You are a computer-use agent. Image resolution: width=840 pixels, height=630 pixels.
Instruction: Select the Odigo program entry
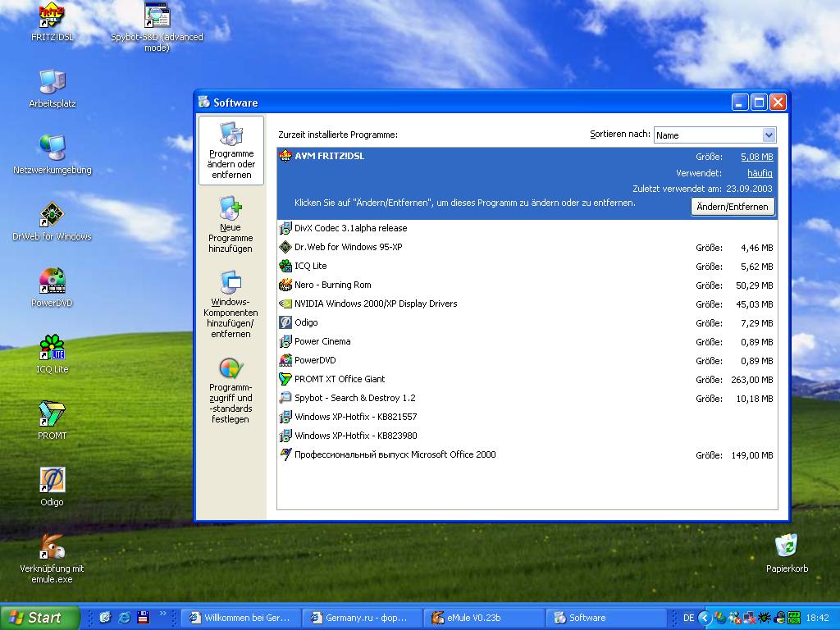(x=527, y=322)
